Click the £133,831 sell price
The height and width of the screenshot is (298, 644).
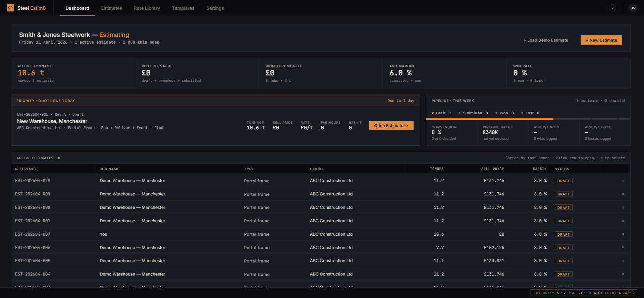pos(494,261)
